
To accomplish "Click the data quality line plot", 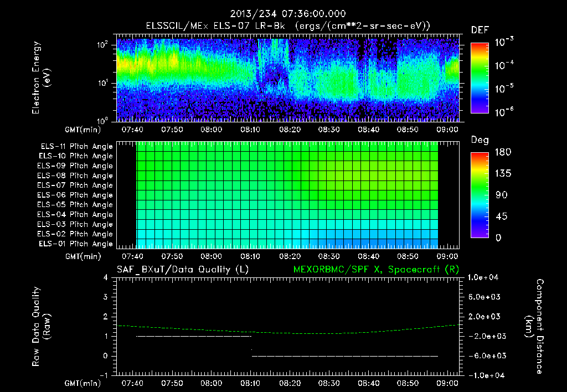I will point(288,327).
